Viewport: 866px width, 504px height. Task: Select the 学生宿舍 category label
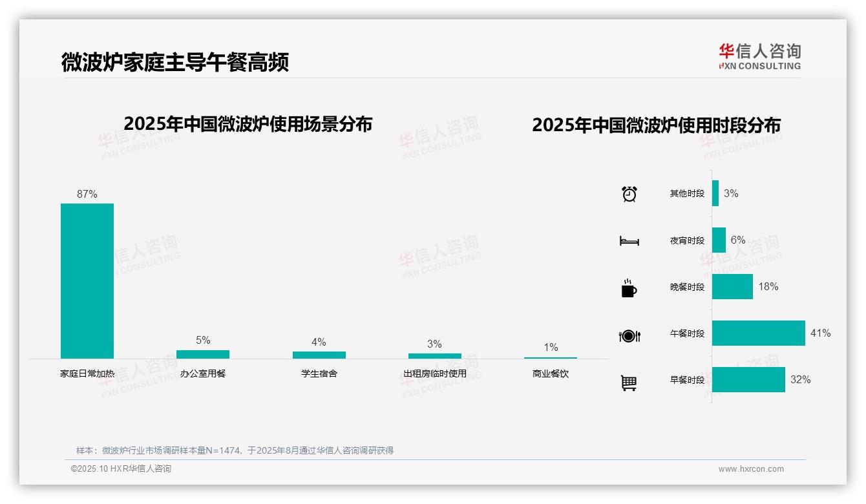(x=319, y=373)
